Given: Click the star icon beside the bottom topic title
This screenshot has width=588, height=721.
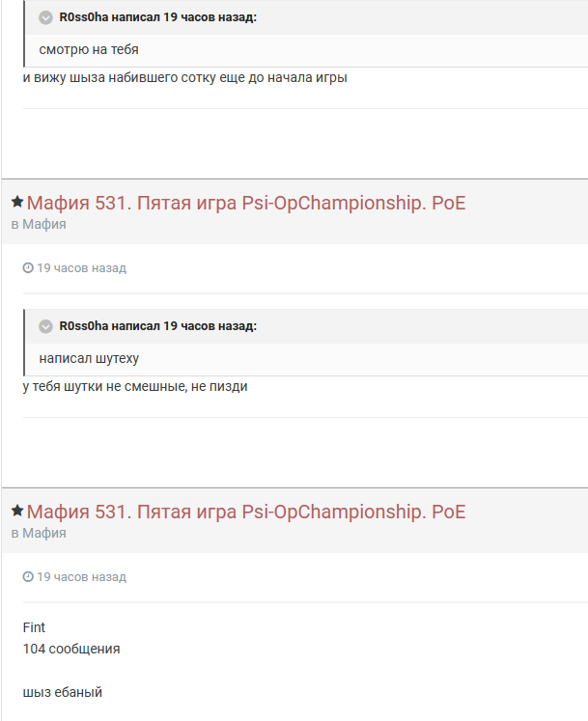Looking at the screenshot, I should click(17, 511).
